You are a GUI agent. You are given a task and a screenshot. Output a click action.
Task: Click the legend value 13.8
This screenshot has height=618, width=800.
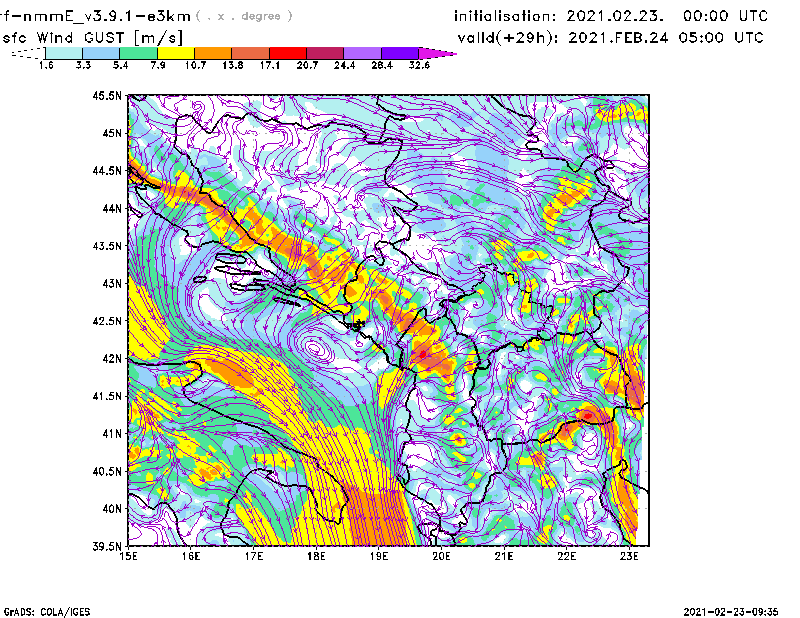[x=233, y=65]
